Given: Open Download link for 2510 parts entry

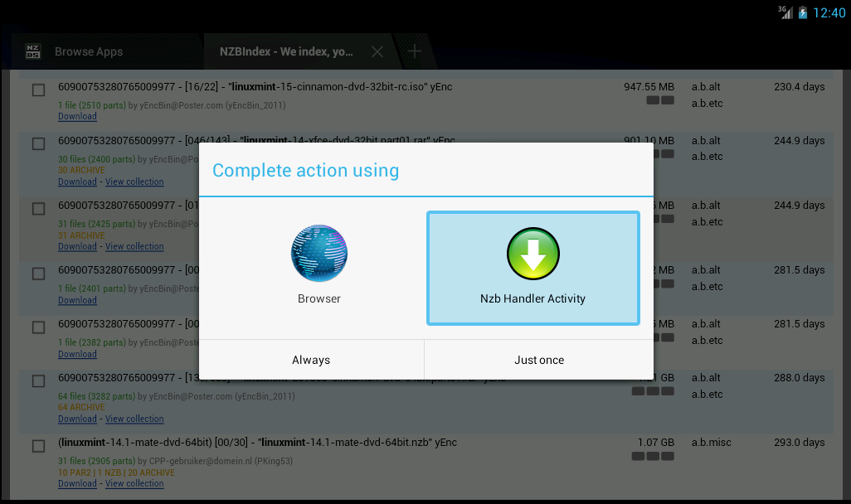Looking at the screenshot, I should pyautogui.click(x=78, y=116).
